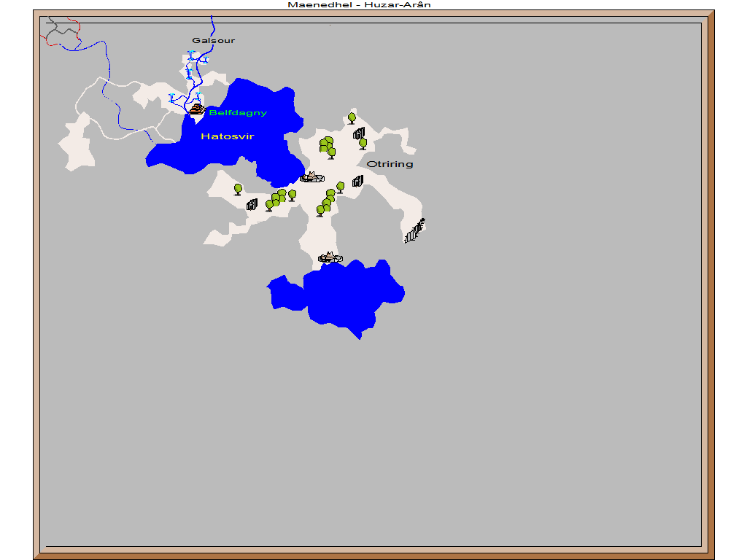Click the Galsour map label
Viewport: 747px width, 560px height.
click(214, 41)
